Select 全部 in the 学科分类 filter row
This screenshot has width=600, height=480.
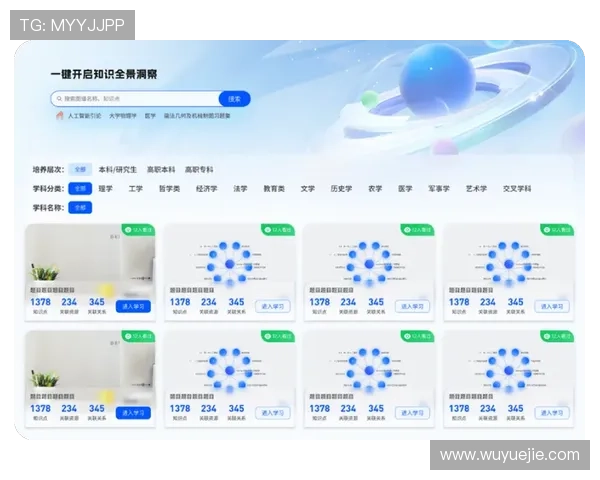(80, 188)
